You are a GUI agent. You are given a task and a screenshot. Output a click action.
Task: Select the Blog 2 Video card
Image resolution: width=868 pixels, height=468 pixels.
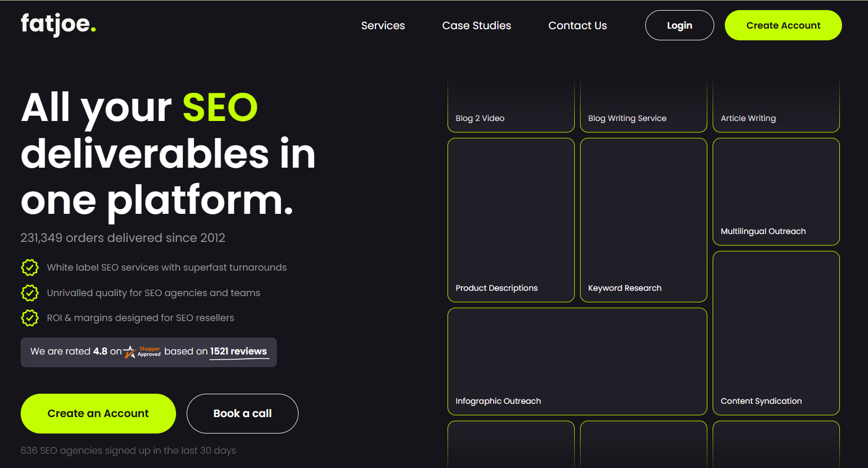point(511,106)
